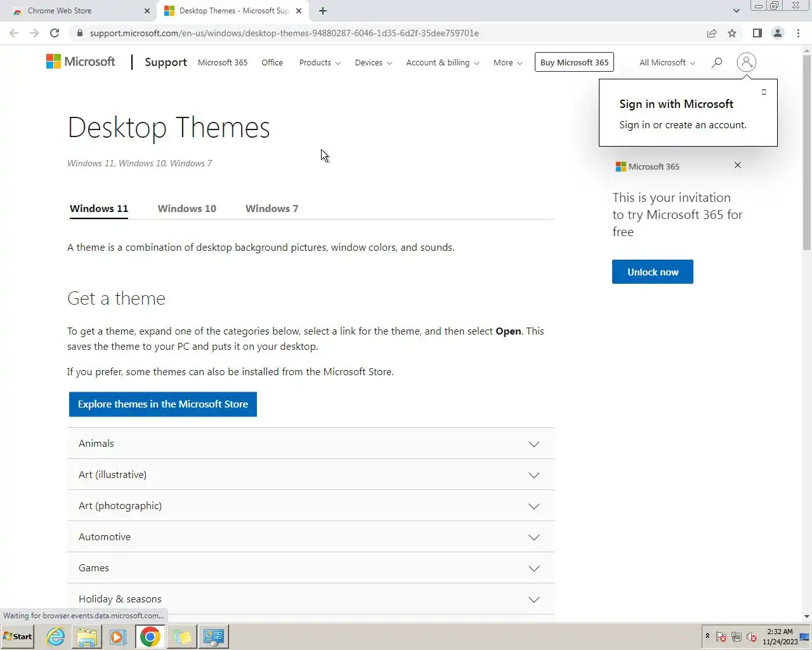
Task: Click the Support link in the header
Action: [166, 62]
